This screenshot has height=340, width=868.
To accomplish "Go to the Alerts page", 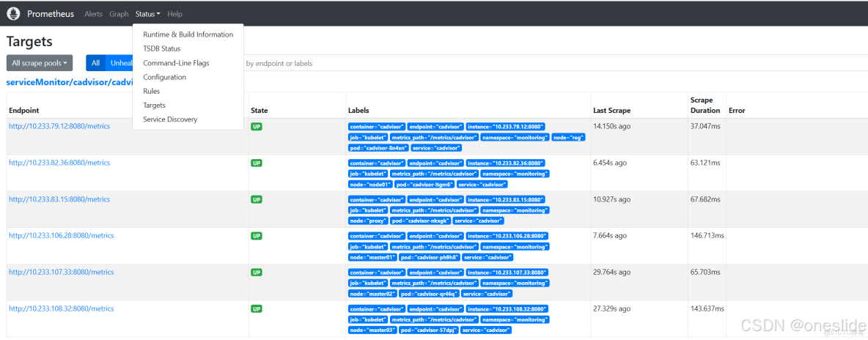I will [94, 14].
